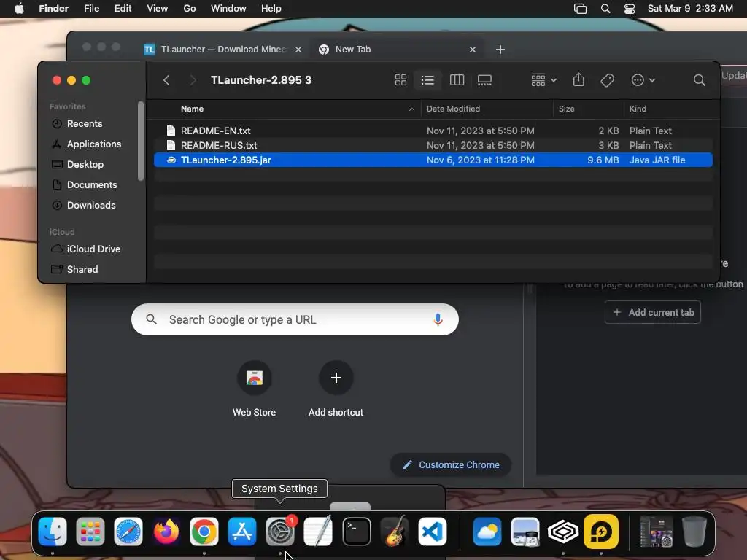
Task: Launch GarageBand from the Dock
Action: [x=395, y=532]
